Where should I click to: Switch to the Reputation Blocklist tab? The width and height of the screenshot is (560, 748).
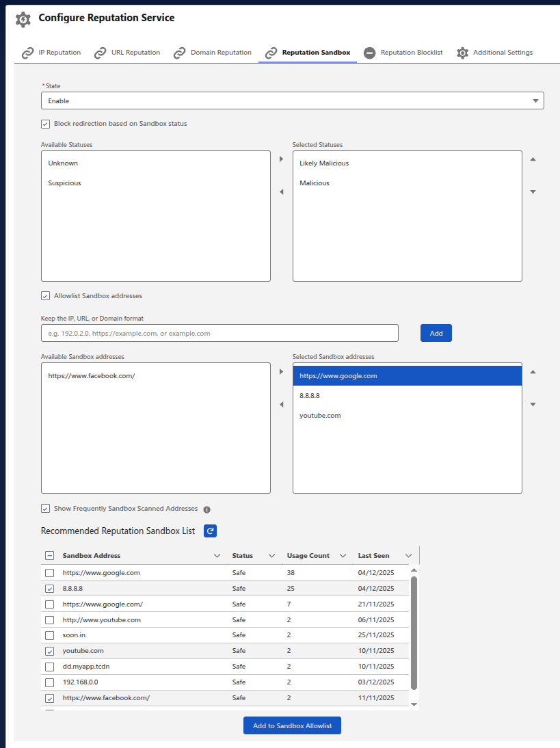tap(403, 53)
